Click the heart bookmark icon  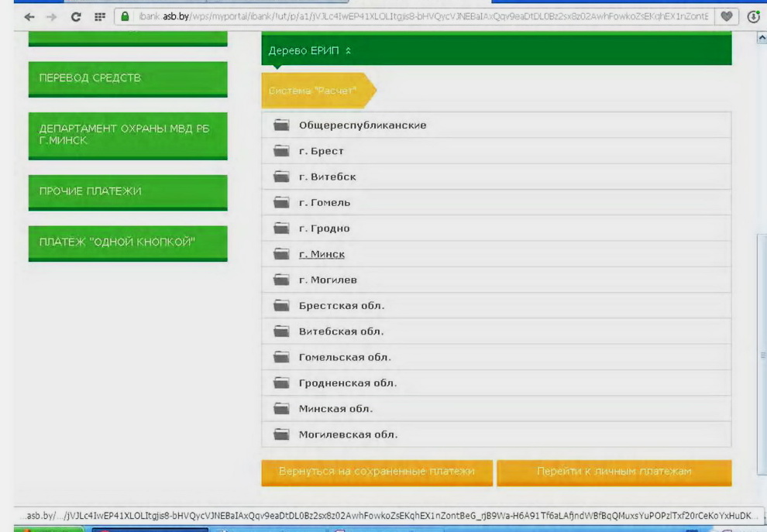[726, 16]
